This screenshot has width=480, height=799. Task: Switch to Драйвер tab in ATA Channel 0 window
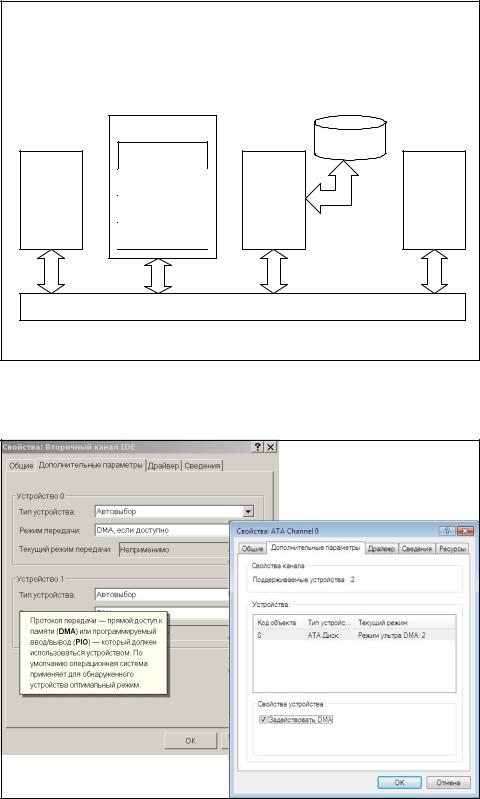381,549
